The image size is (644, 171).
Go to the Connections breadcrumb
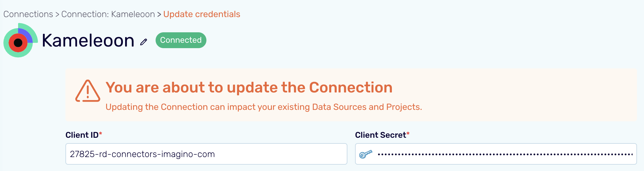28,14
